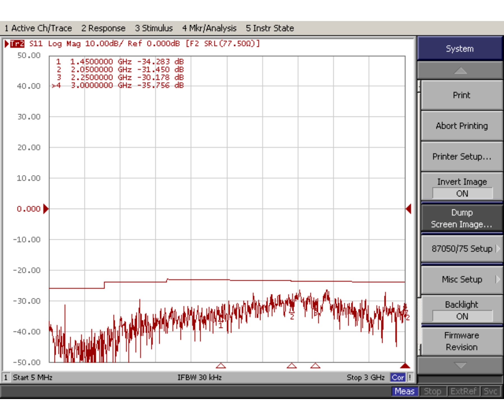
Task: Click the marker 1 triangle at 1.45 GHz
Action: pyautogui.click(x=221, y=366)
